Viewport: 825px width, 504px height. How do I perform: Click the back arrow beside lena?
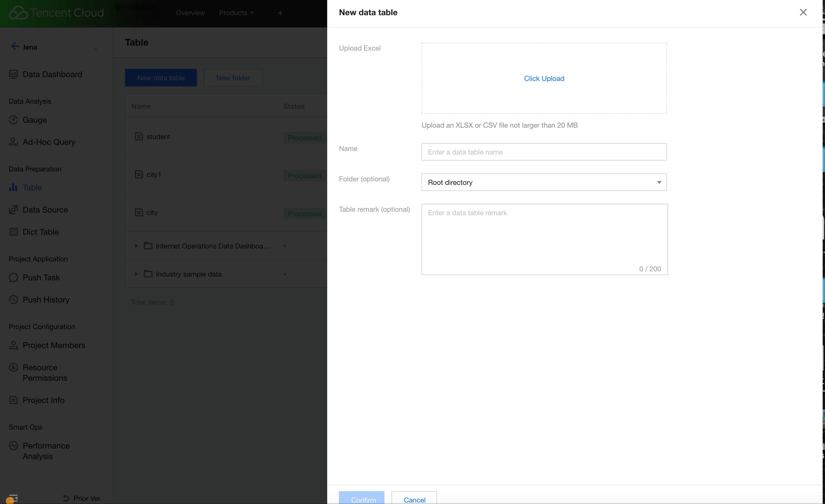pos(15,46)
